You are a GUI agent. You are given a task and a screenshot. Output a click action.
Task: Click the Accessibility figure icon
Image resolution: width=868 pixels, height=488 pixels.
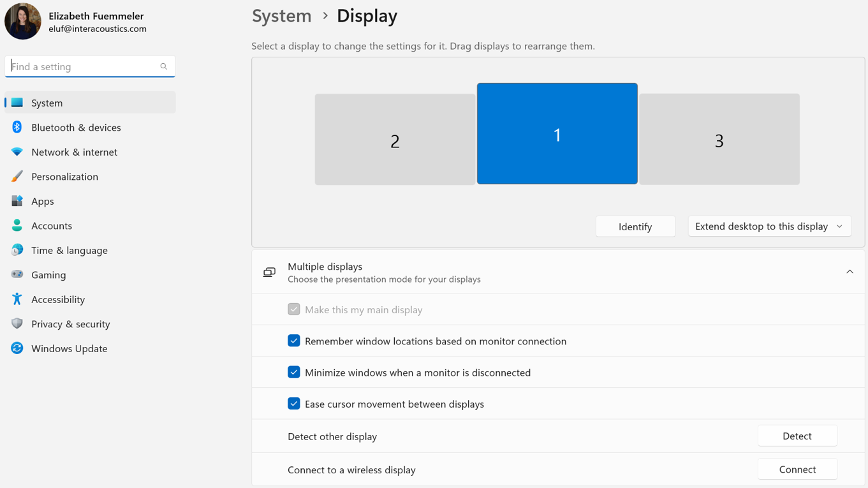point(17,299)
